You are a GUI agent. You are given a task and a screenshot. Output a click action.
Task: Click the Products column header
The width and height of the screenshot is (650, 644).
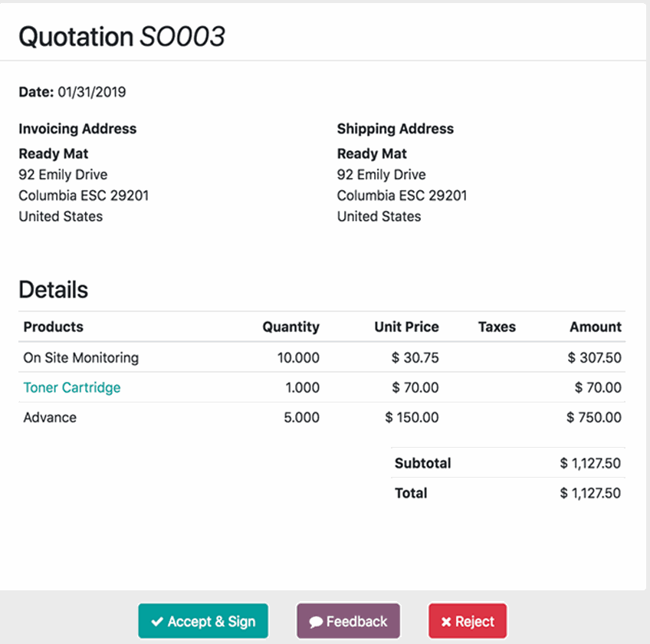[54, 327]
